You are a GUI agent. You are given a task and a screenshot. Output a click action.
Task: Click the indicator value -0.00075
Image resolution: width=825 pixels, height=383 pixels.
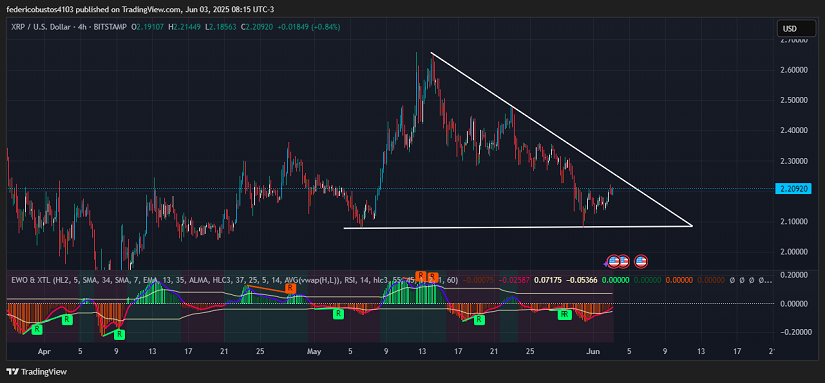coord(478,280)
